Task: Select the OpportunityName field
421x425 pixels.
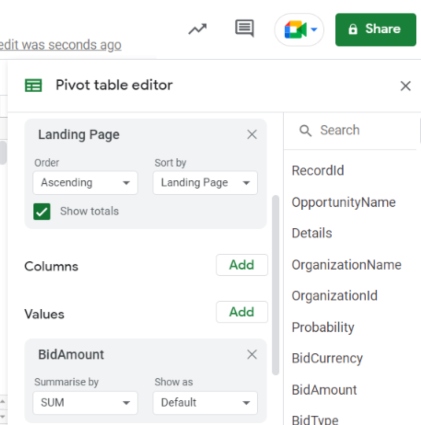Action: point(343,202)
